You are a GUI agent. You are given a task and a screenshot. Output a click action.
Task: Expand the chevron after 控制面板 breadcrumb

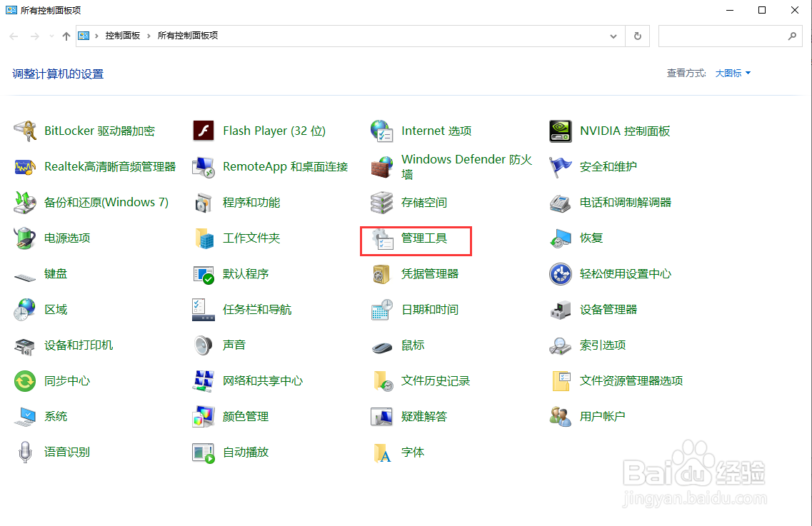[x=149, y=36]
